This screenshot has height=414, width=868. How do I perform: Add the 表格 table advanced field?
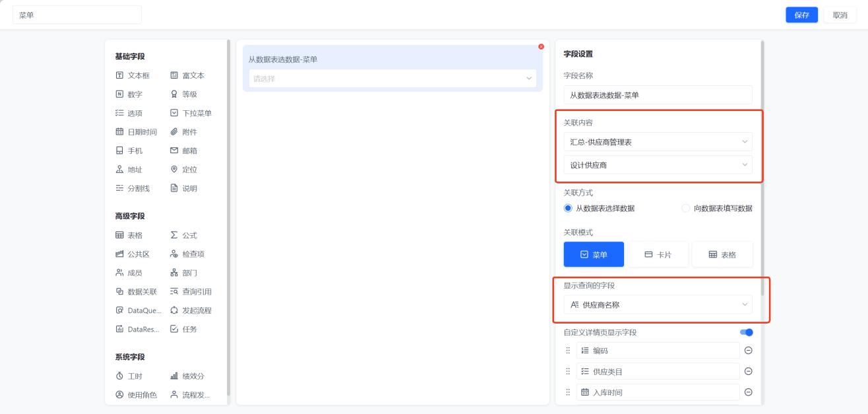[129, 235]
